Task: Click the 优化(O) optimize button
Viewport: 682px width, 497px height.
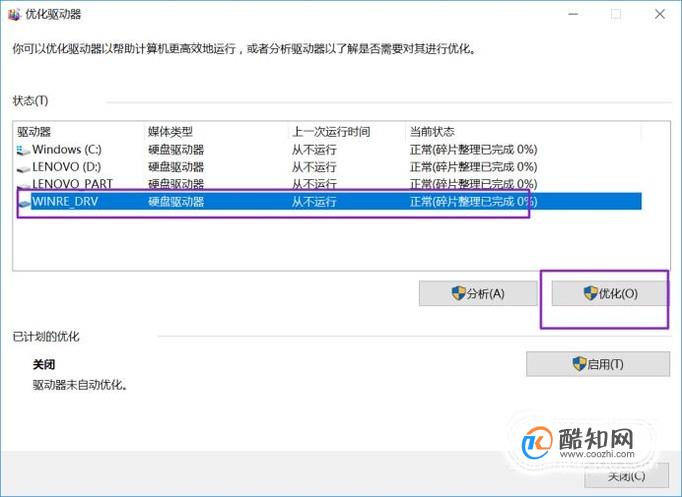Action: [x=609, y=293]
